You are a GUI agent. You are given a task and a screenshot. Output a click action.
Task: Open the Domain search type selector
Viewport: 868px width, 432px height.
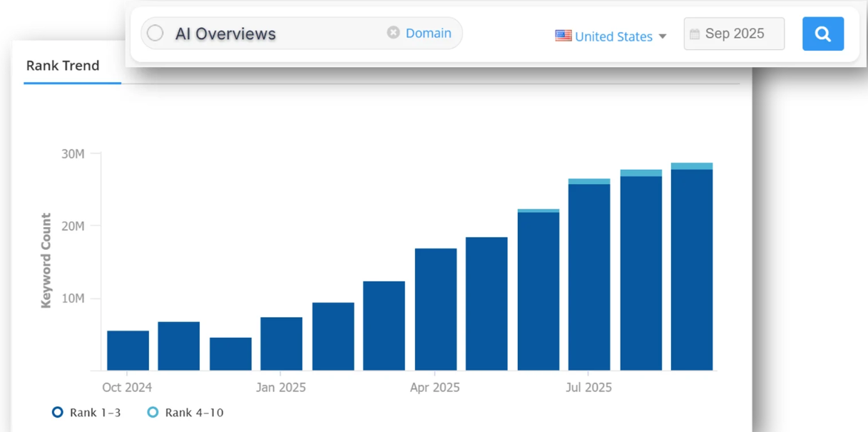[428, 32]
